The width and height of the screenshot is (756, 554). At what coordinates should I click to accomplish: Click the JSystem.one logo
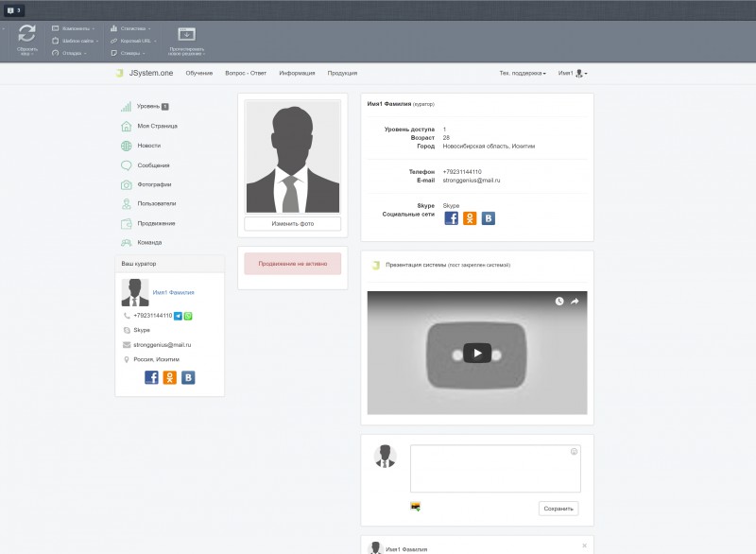click(x=145, y=74)
